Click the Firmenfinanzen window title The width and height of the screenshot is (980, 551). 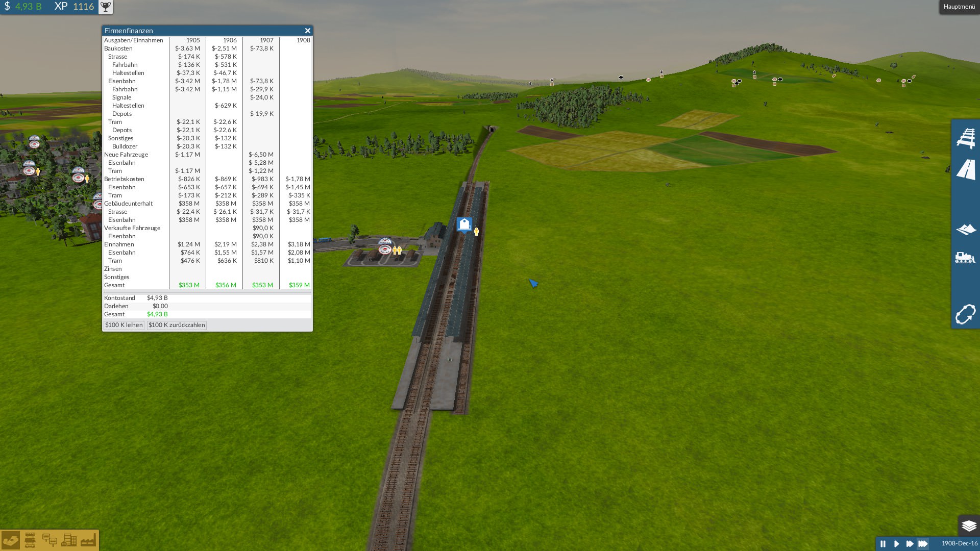(x=129, y=31)
